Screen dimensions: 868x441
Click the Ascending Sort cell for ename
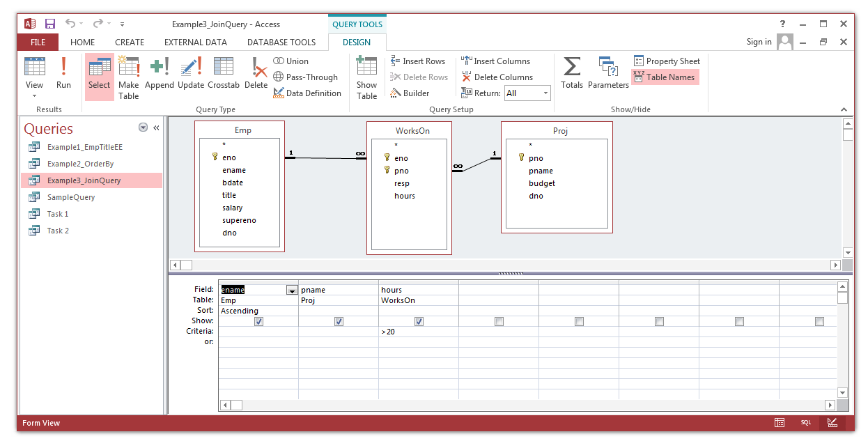[x=258, y=311]
